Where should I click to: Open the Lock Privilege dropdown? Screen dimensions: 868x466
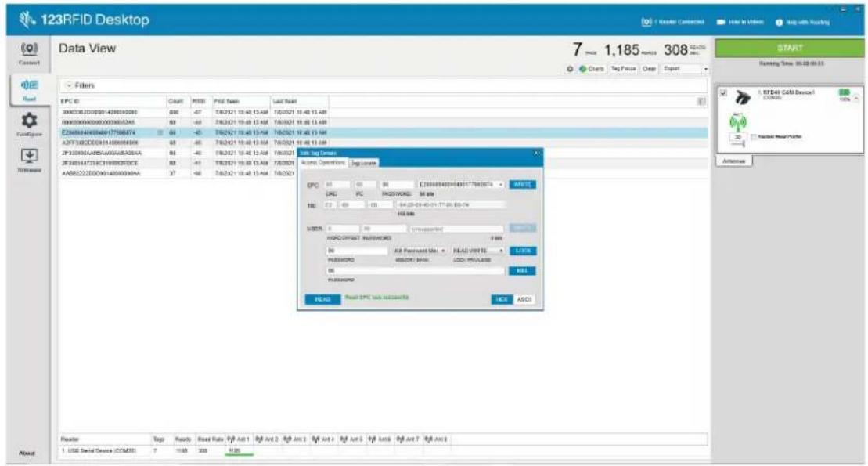477,251
